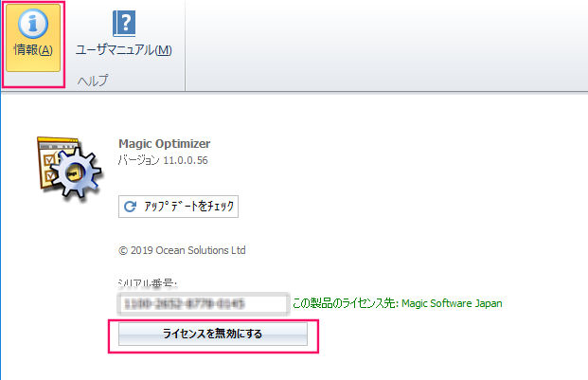588x380 pixels.
Task: Click the blue info circle icon
Action: click(x=33, y=22)
